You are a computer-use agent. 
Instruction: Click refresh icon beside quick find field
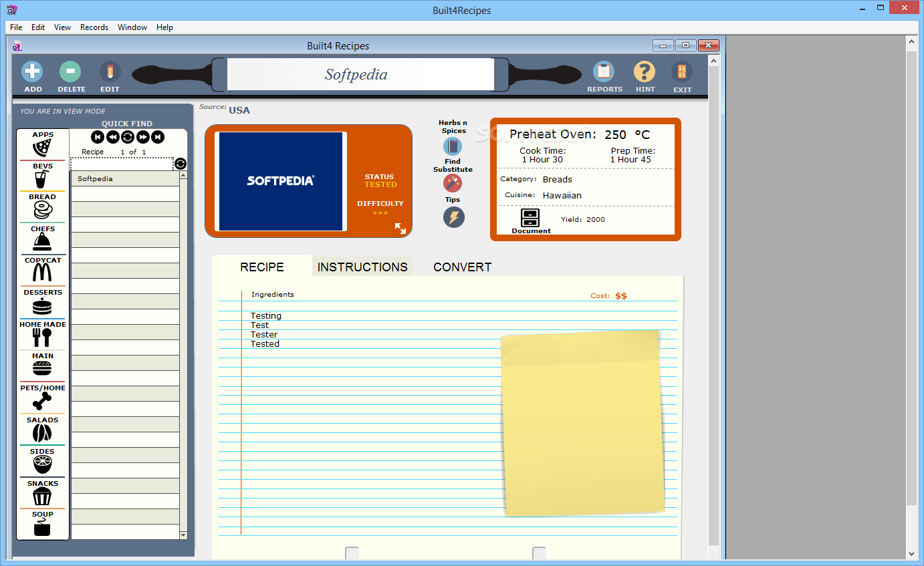coord(181,164)
